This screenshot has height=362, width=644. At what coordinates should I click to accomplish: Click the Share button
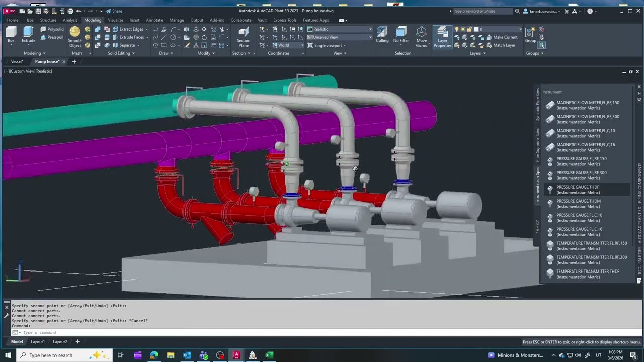pos(114,11)
